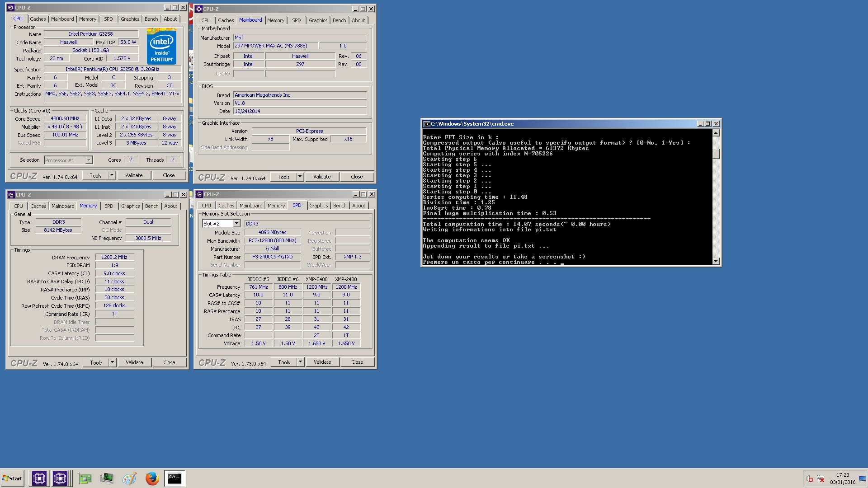Click the muted volume tray icon

pos(809,479)
